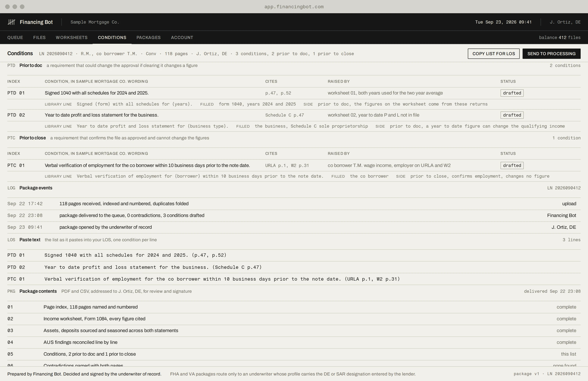Click paste-text line PTD 02 Year to date profit

click(x=294, y=267)
